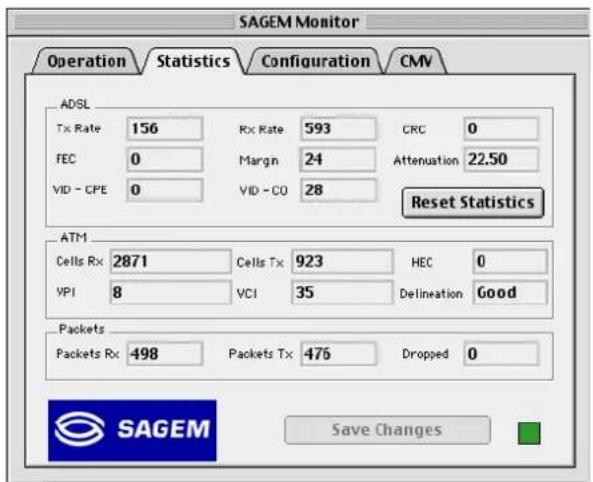Open the CMV tab
Image resolution: width=593 pixels, height=482 pixels.
416,61
